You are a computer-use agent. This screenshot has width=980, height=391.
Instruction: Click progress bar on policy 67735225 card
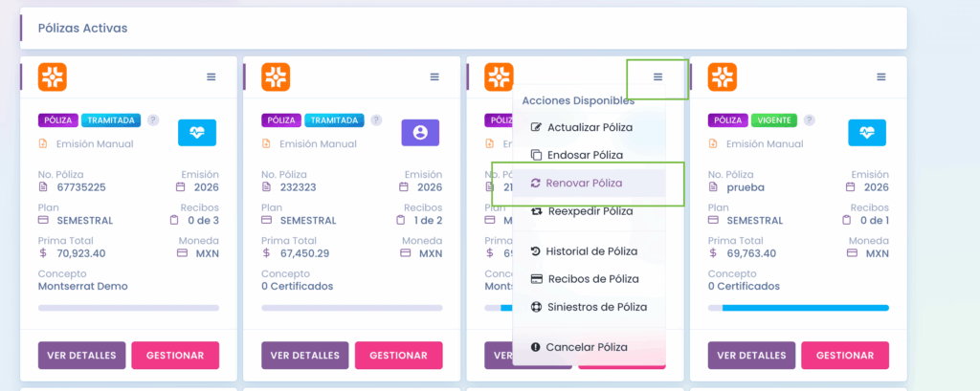[x=129, y=308]
